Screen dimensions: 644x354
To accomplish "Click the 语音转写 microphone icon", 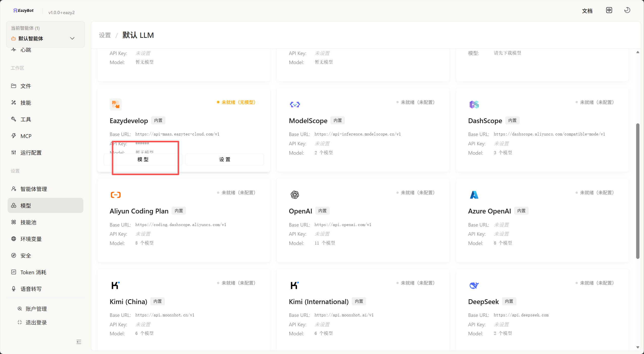I will coord(14,289).
